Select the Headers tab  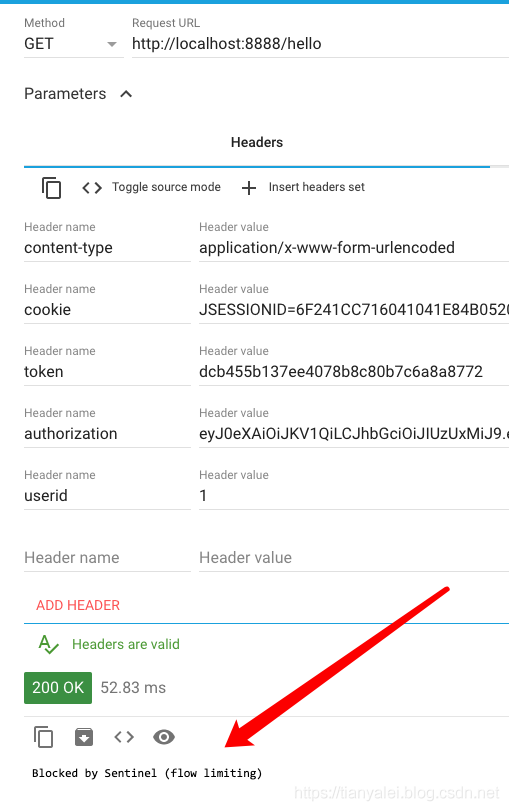pos(257,142)
